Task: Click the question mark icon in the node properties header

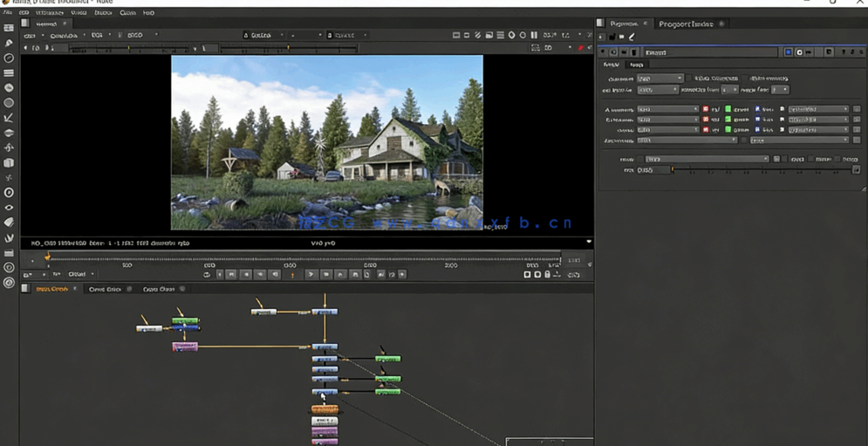Action: click(x=844, y=52)
